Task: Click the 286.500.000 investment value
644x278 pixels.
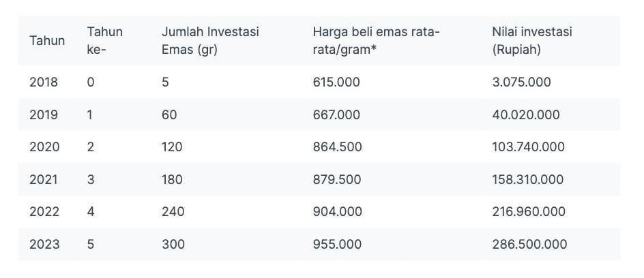Action: pyautogui.click(x=529, y=245)
